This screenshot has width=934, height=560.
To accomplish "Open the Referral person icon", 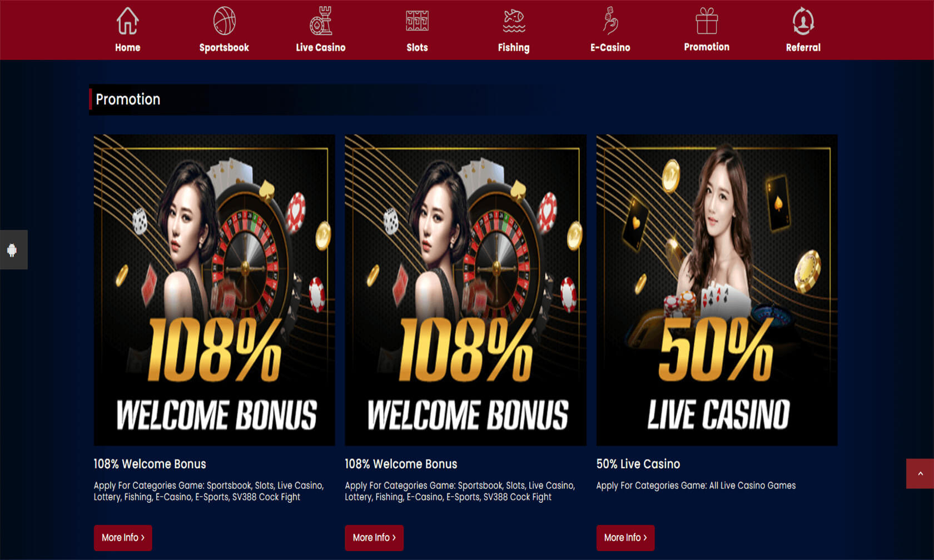I will (x=803, y=21).
